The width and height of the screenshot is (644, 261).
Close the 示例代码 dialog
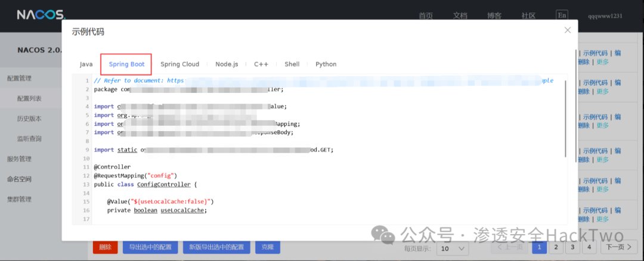[568, 30]
